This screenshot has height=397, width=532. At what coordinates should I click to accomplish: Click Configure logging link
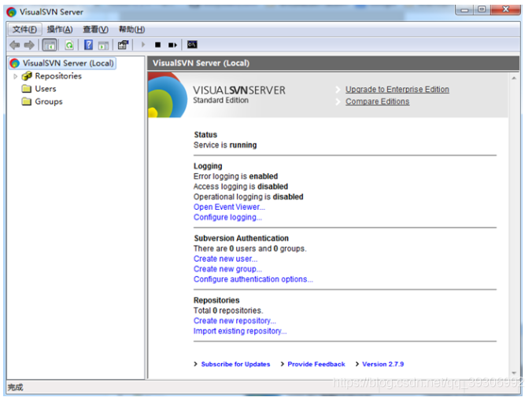tap(227, 217)
